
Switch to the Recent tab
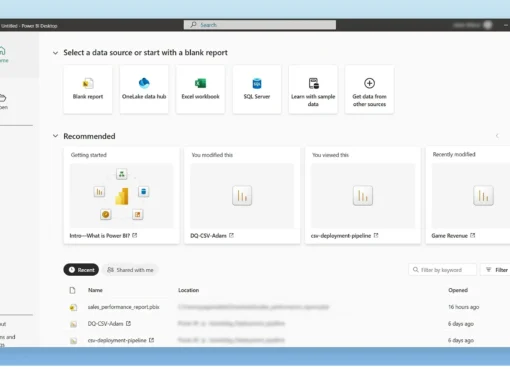tap(81, 270)
